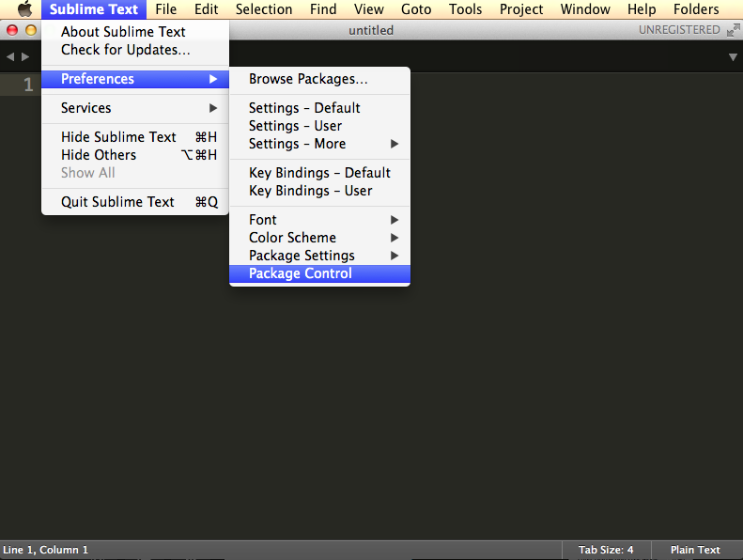Open the Tools menu
The width and height of the screenshot is (743, 560).
(465, 9)
